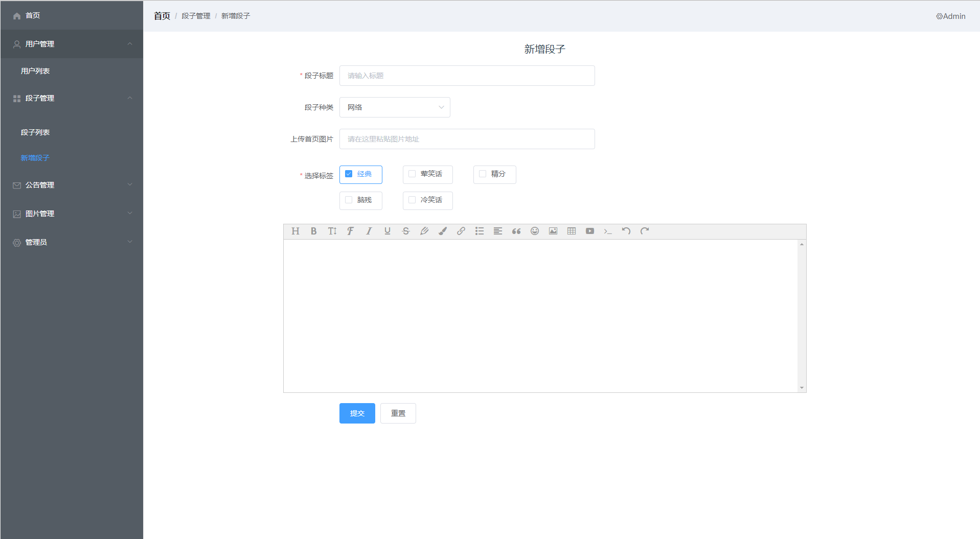Click the 段子管理 breadcrumb

(196, 16)
